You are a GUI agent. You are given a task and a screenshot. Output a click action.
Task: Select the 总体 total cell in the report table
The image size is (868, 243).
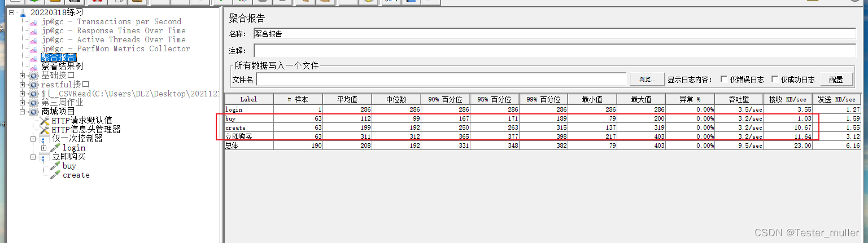tap(249, 145)
